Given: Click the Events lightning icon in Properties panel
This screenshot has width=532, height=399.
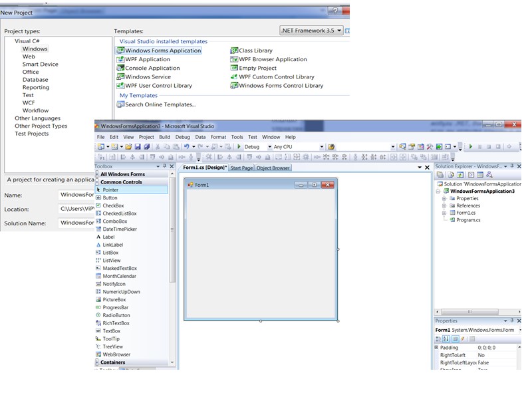Looking at the screenshot, I should 463,338.
